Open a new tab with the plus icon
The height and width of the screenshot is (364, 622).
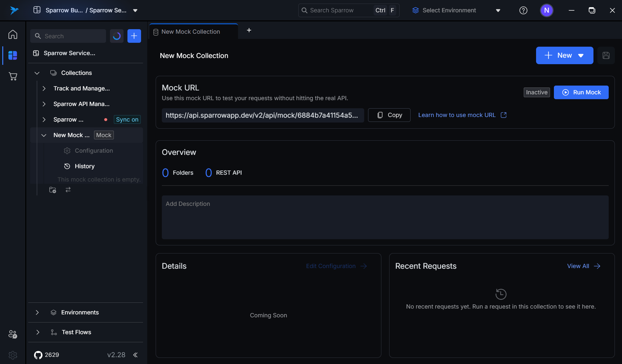pos(249,30)
